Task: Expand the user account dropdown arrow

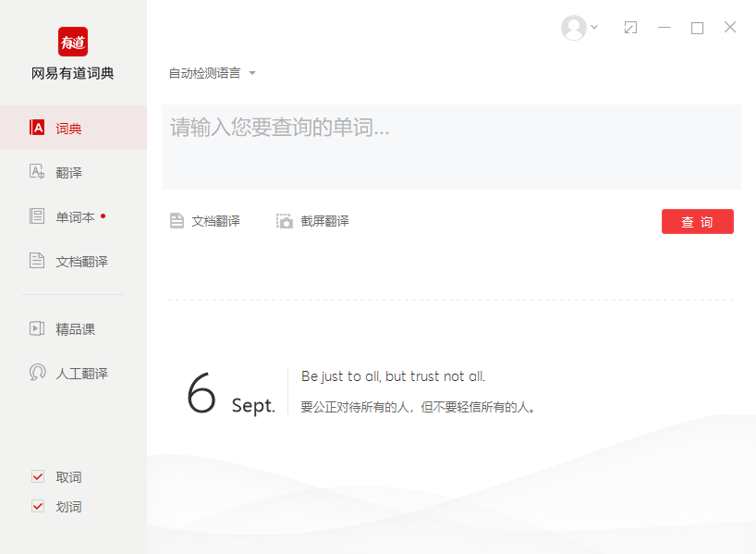Action: pyautogui.click(x=592, y=28)
